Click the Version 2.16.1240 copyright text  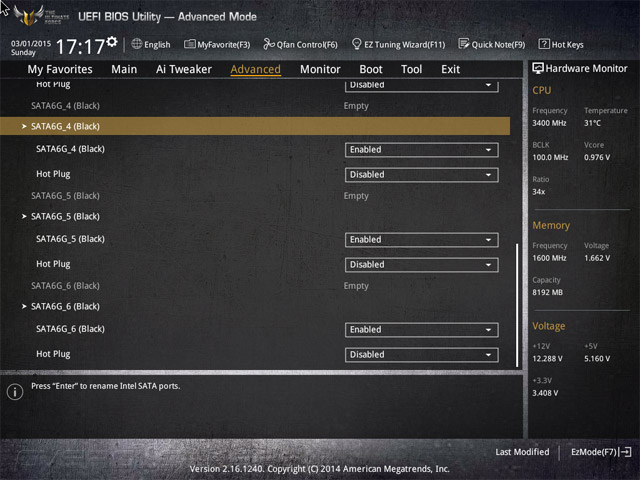320,469
